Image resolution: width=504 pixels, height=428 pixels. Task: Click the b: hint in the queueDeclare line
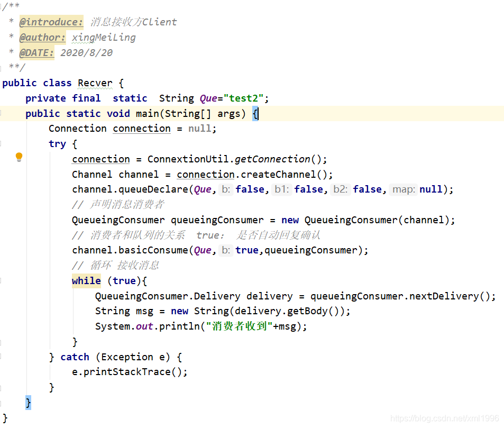[x=226, y=189]
